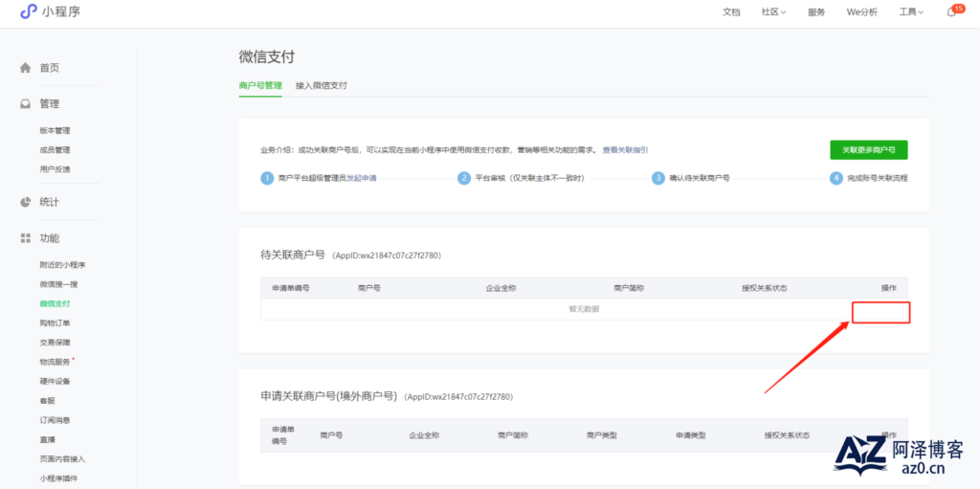Viewport: 980px width, 489px height.
Task: Switch to 接入微信支付 tab
Action: (322, 86)
